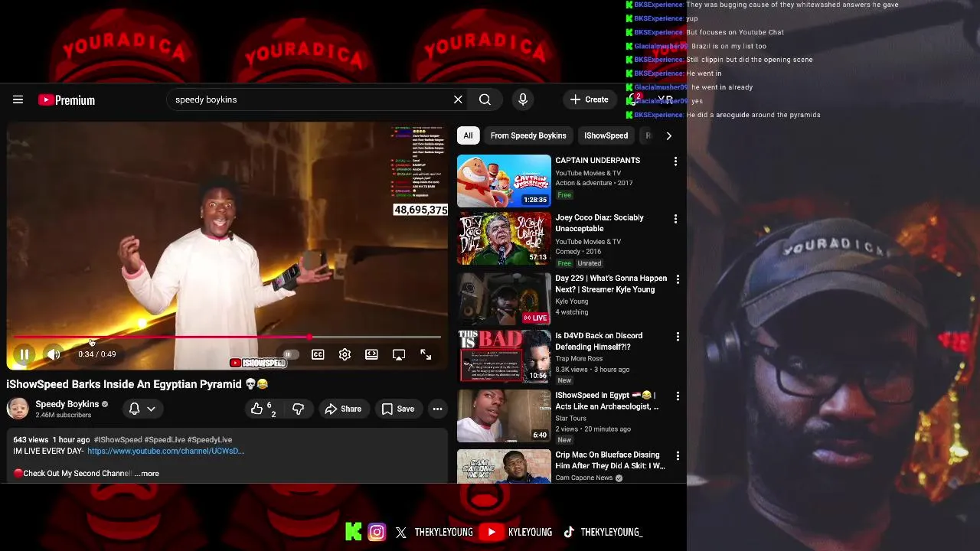The height and width of the screenshot is (551, 980).
Task: Dislike the video with thumbs down
Action: point(298,409)
